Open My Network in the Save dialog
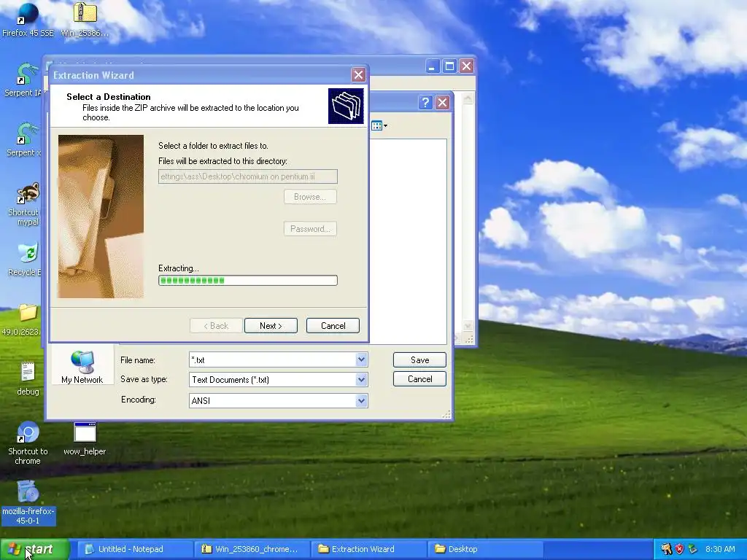The image size is (747, 560). pos(82,367)
